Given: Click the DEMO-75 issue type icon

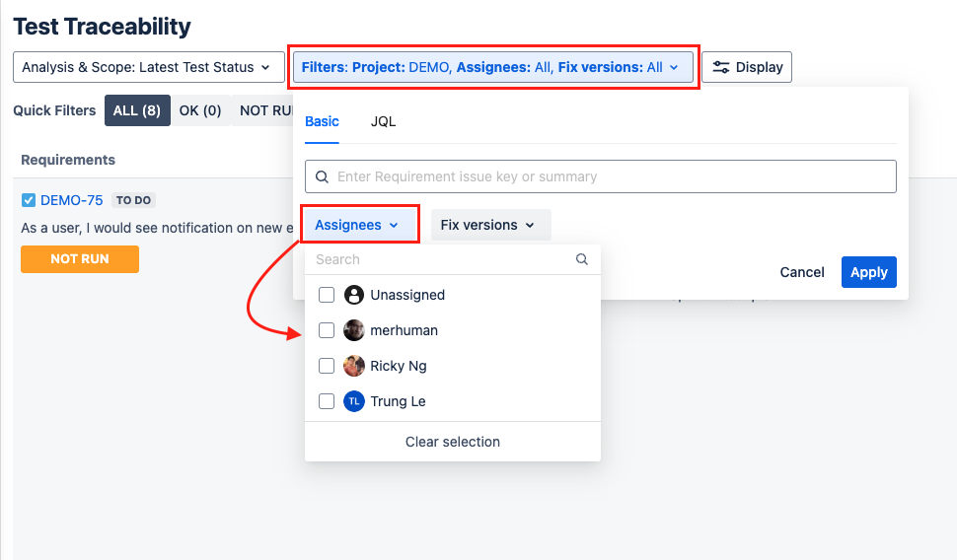Looking at the screenshot, I should click(x=29, y=200).
